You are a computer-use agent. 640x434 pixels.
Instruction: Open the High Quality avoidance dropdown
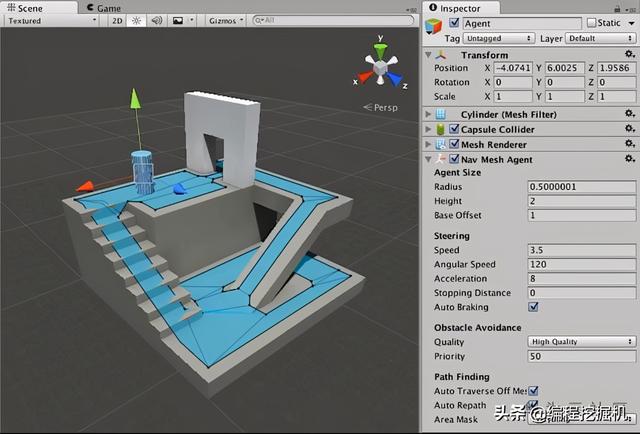pyautogui.click(x=582, y=341)
